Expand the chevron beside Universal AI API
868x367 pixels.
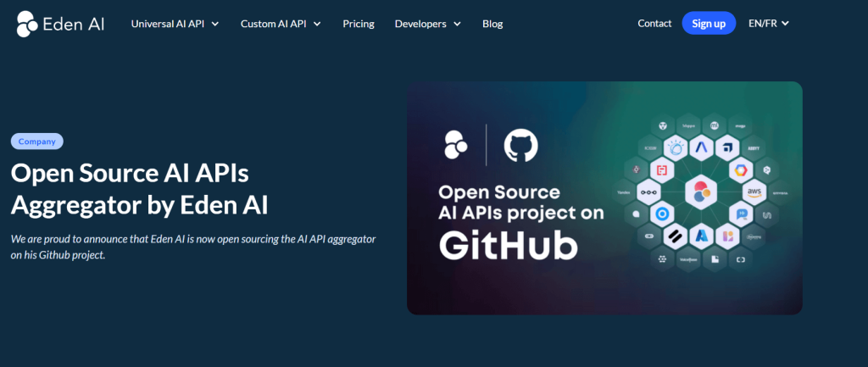(x=215, y=24)
